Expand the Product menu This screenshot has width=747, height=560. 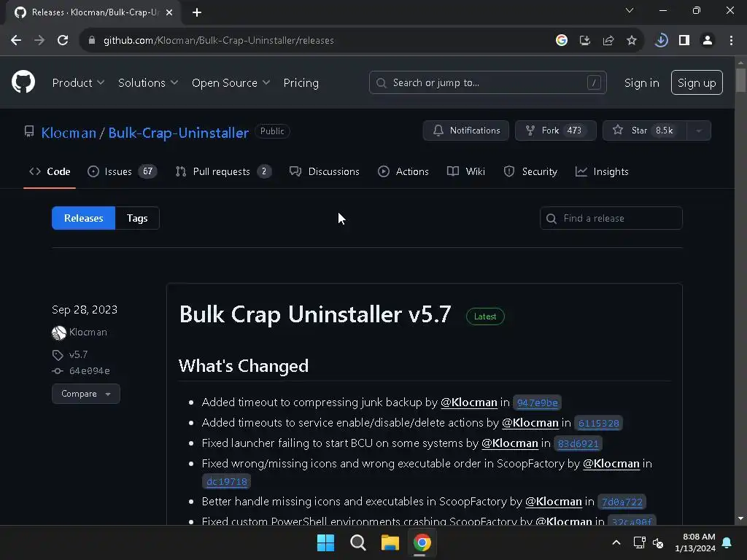tap(78, 83)
